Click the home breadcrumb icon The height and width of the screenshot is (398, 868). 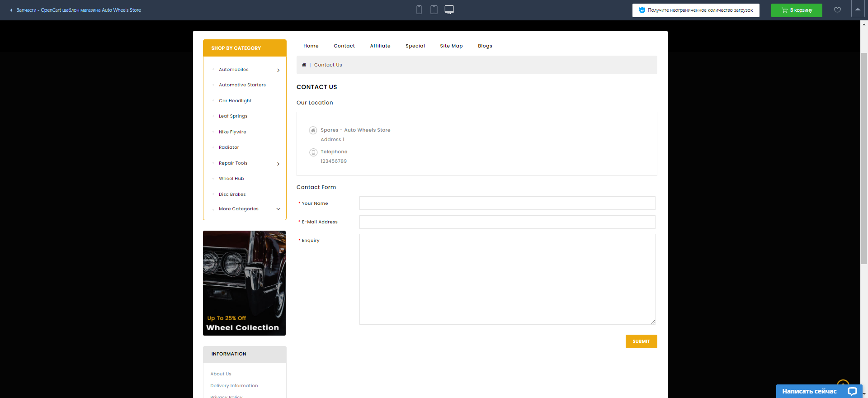(304, 65)
